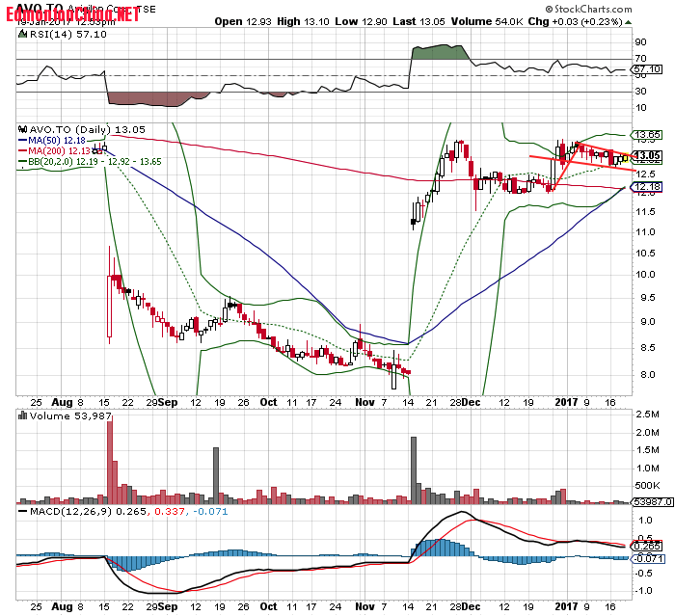Click the 2017 label on bottom MACD date axis

pyautogui.click(x=566, y=606)
